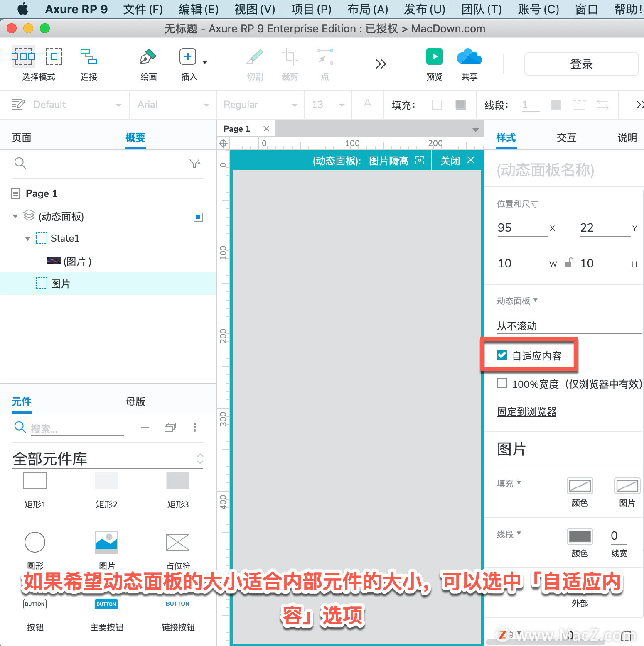
Task: Click the Crop tool icon
Action: [290, 56]
